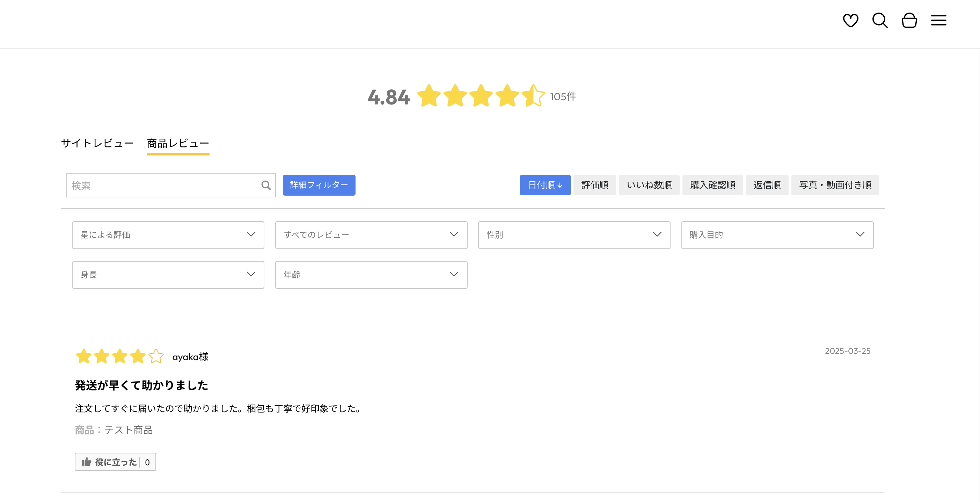Click the header search magnifier icon
The width and height of the screenshot is (980, 502).
[879, 20]
